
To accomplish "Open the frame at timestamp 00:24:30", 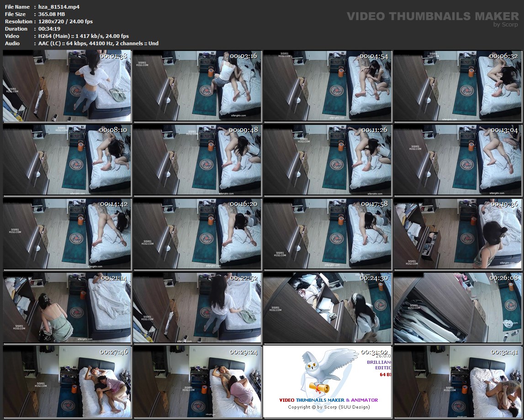I will click(x=328, y=308).
